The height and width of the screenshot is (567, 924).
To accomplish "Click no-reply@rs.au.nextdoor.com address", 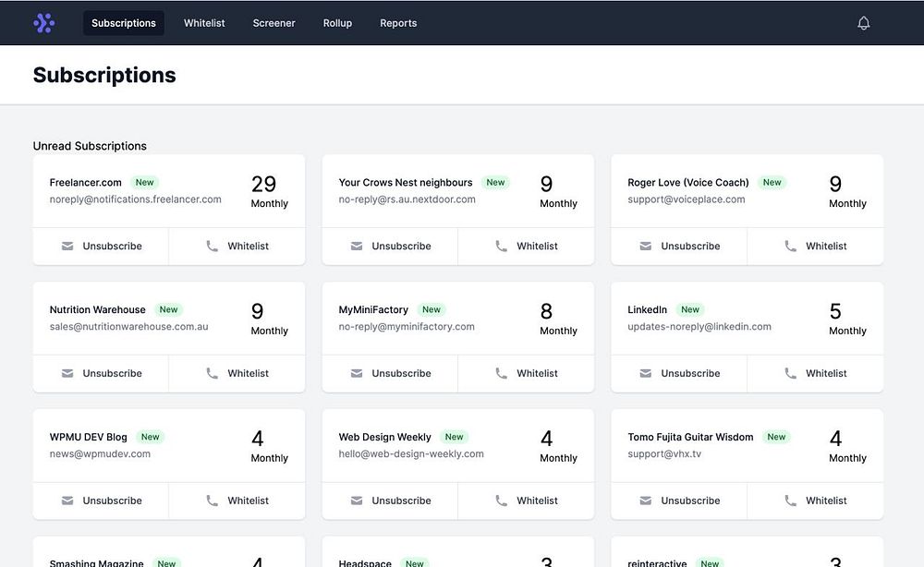I will coord(407,199).
